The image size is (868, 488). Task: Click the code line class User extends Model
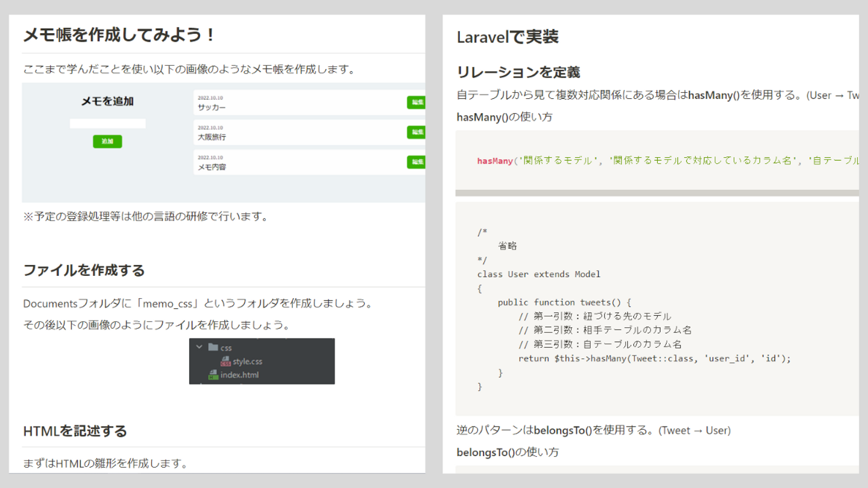(539, 274)
